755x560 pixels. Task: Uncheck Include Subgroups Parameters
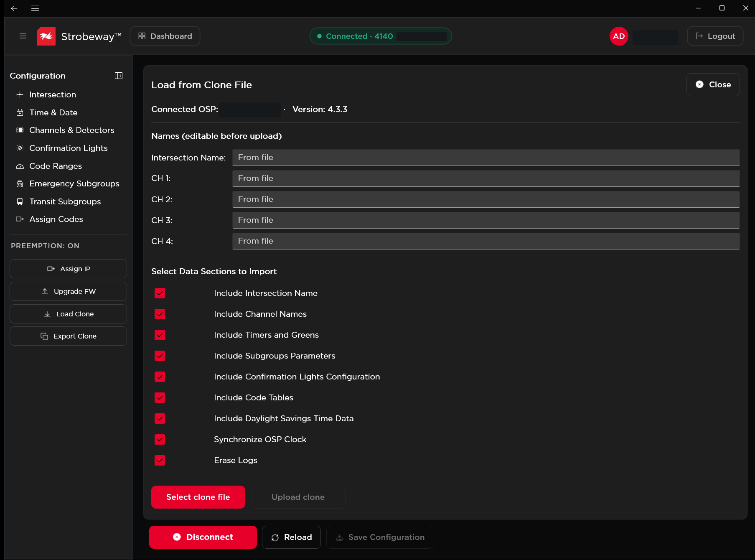(x=160, y=356)
